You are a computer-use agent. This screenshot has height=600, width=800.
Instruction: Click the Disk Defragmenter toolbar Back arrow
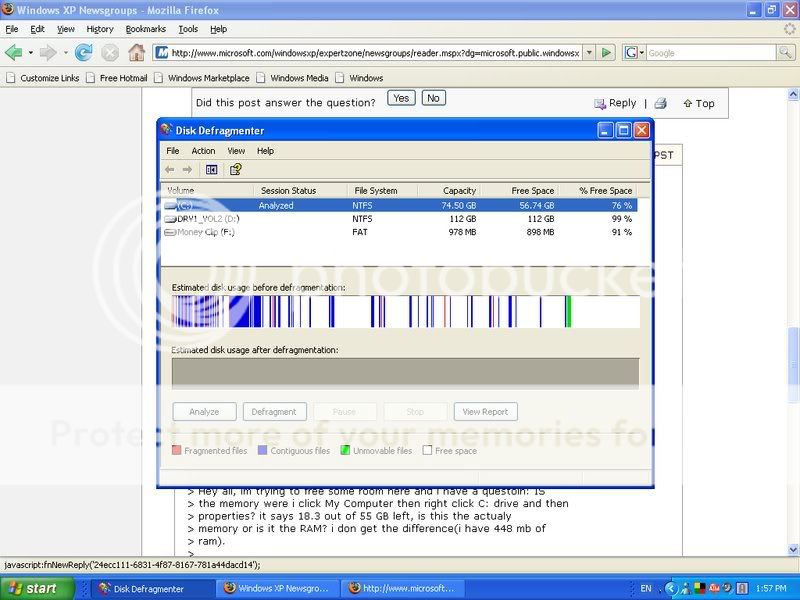170,169
